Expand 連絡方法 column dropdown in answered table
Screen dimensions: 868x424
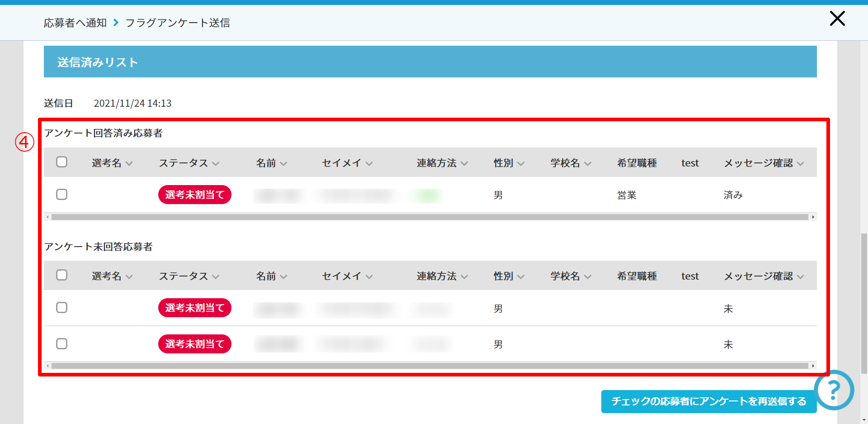442,163
